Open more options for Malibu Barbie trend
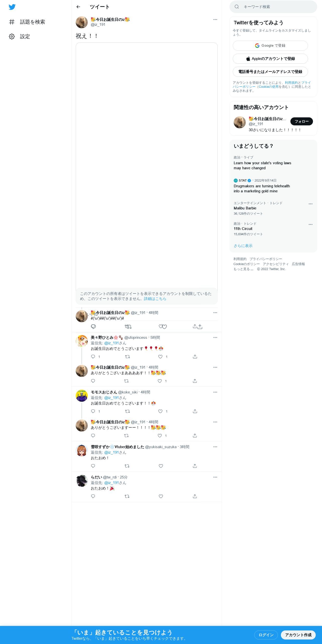322x644 pixels. pos(310,204)
